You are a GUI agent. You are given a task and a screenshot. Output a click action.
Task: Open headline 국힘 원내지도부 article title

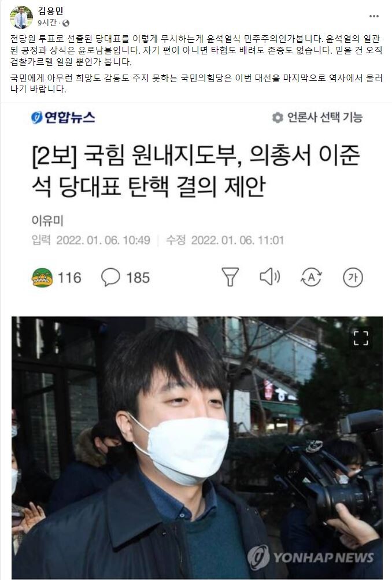195,171
